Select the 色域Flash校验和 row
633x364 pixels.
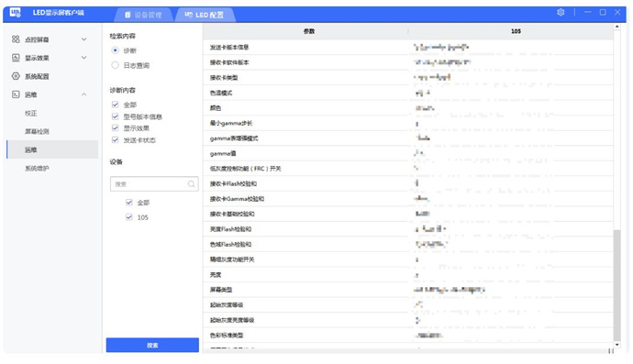[x=408, y=244]
